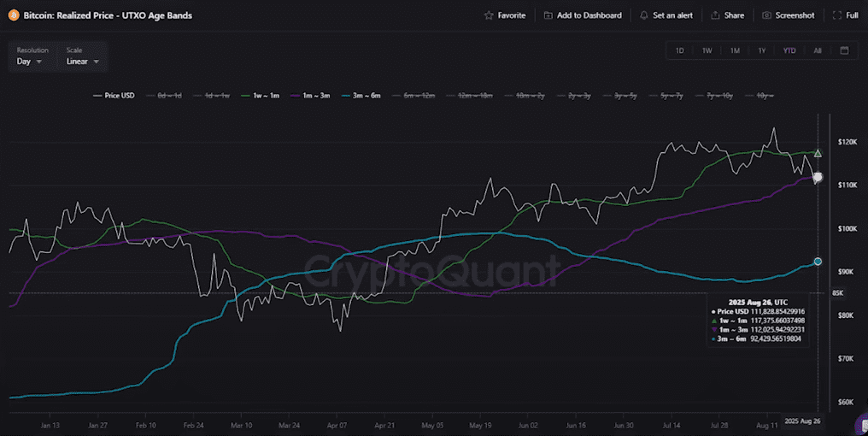868x436 pixels.
Task: Open the Scale Linear dropdown
Action: click(82, 62)
